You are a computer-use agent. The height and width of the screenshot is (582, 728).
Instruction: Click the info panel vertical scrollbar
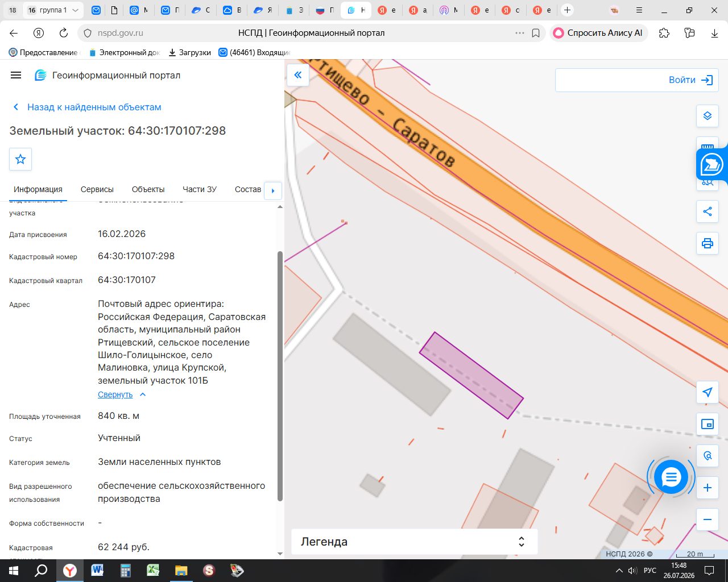coord(280,376)
